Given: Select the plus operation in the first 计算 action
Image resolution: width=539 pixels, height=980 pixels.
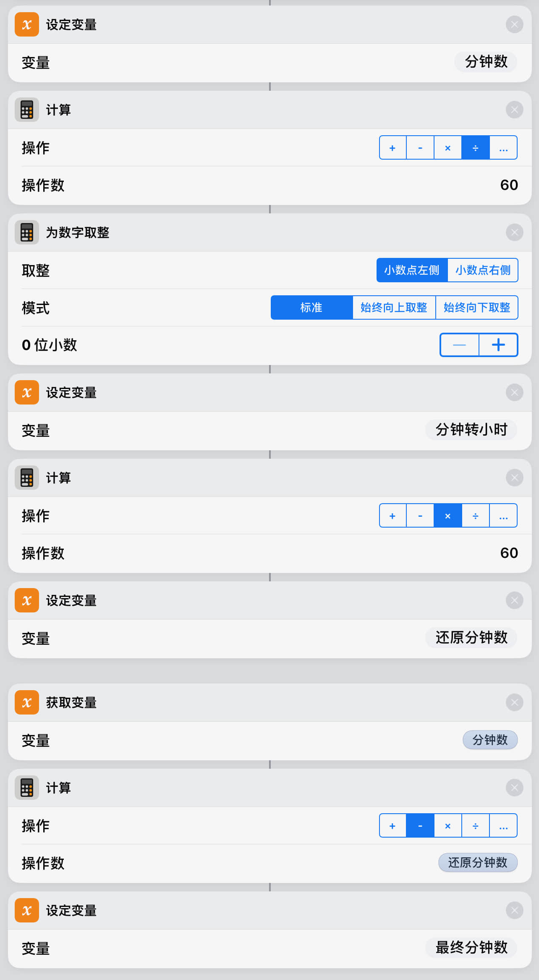Looking at the screenshot, I should coord(392,148).
